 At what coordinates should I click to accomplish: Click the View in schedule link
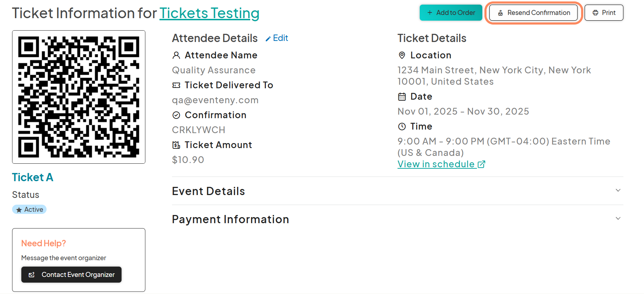(x=435, y=164)
